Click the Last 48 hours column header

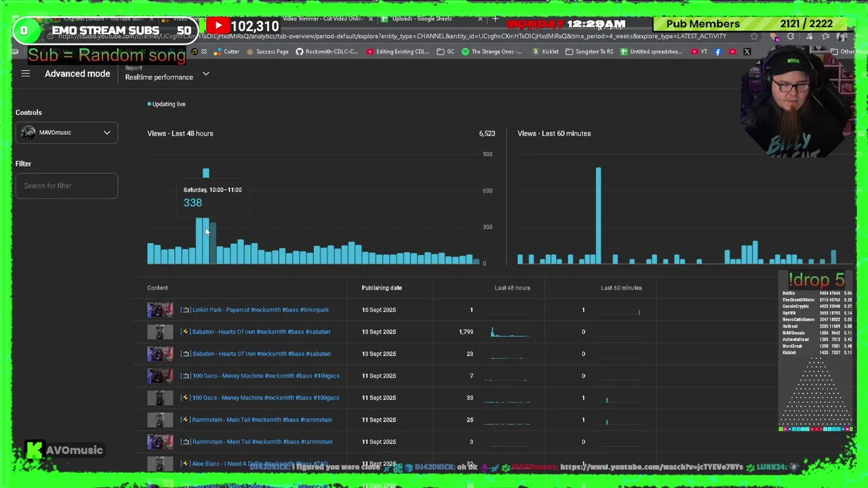click(512, 287)
